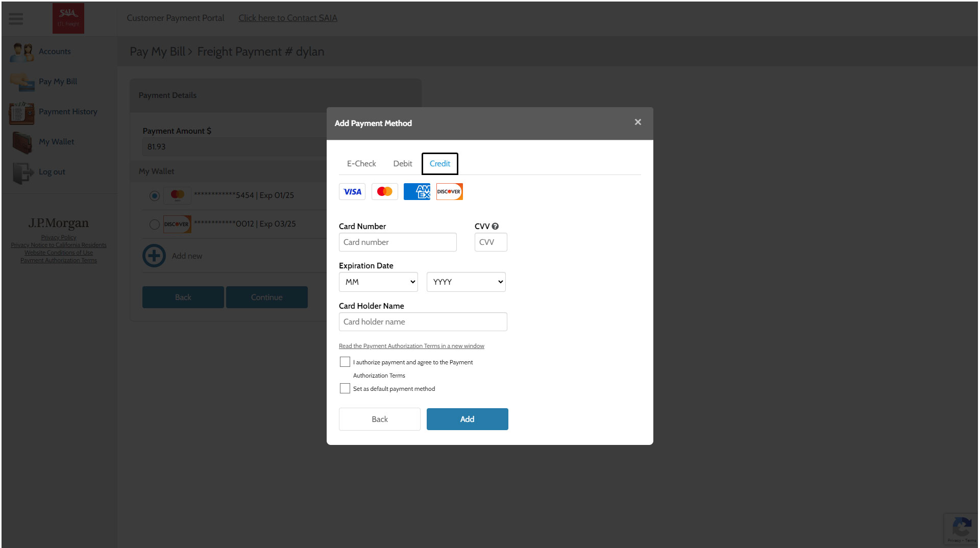The width and height of the screenshot is (980, 548).
Task: Click the CVV help question mark icon
Action: coord(495,227)
